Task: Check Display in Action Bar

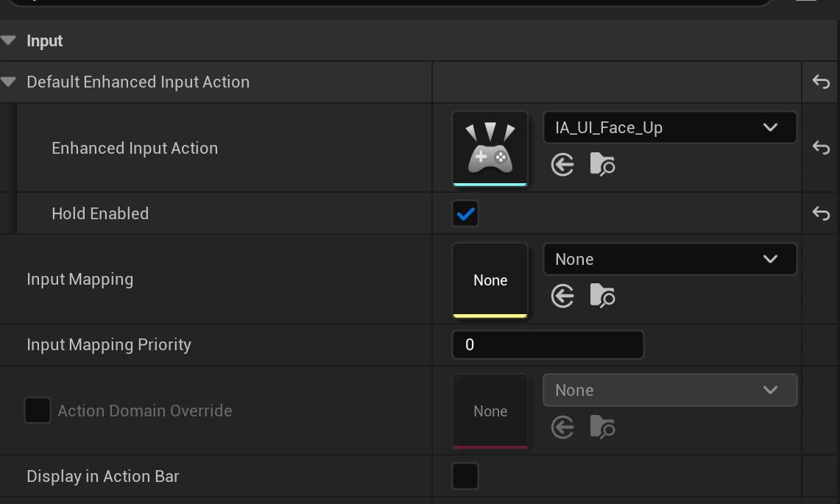Action: (465, 476)
